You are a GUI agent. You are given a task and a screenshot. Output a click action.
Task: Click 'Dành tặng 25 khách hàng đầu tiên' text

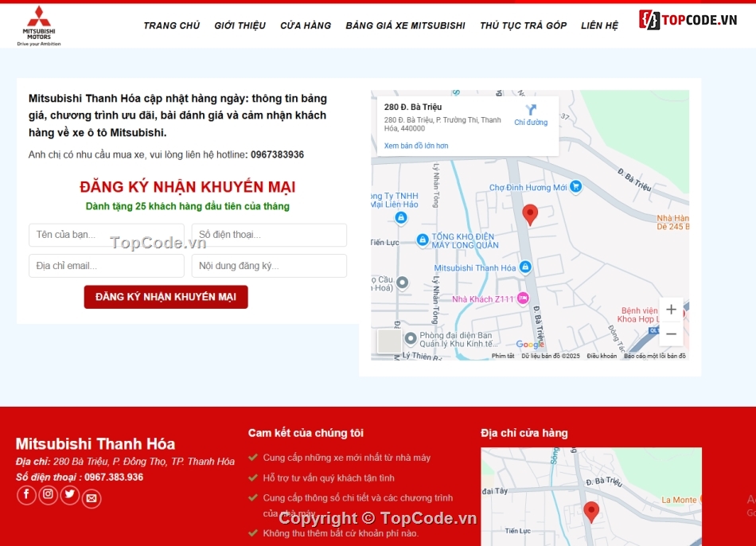188,206
